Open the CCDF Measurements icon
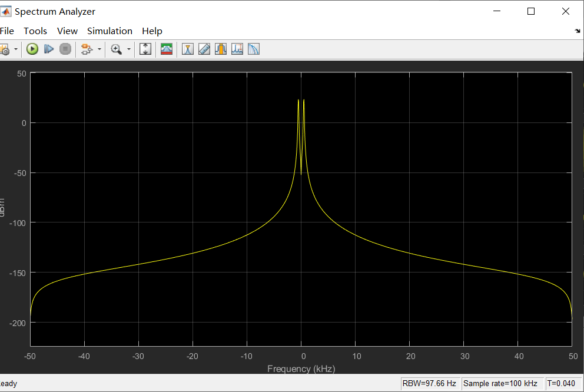The width and height of the screenshot is (584, 392). (253, 49)
